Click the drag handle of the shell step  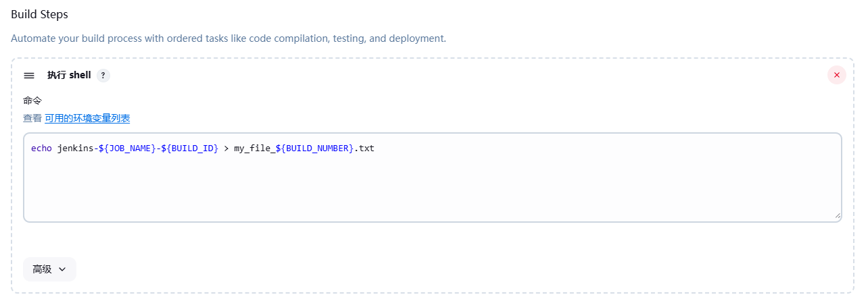(29, 76)
